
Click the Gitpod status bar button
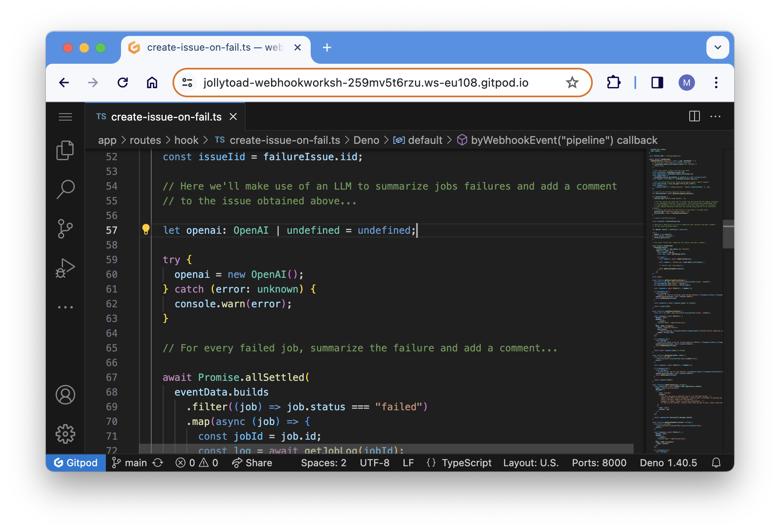click(x=76, y=463)
